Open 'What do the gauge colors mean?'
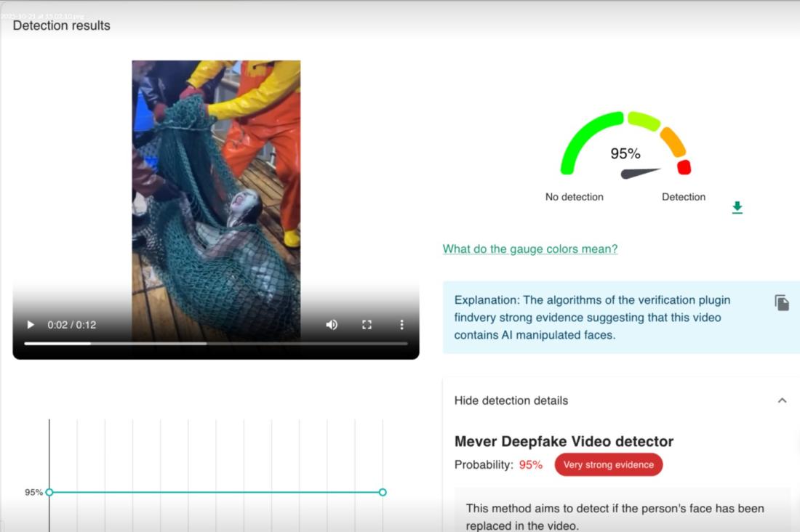 529,249
